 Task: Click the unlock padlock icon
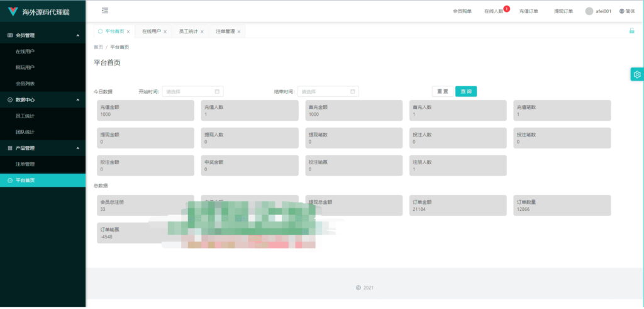pyautogui.click(x=631, y=31)
